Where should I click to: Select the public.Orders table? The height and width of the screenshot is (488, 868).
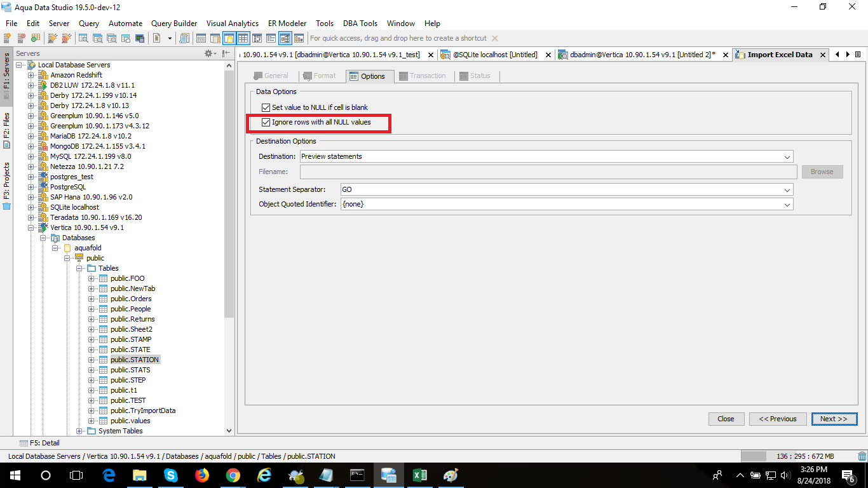coord(131,299)
